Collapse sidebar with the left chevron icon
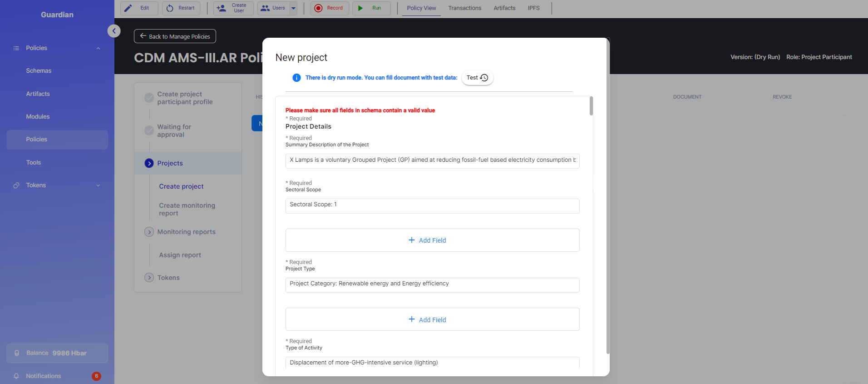The image size is (868, 384). pos(114,31)
